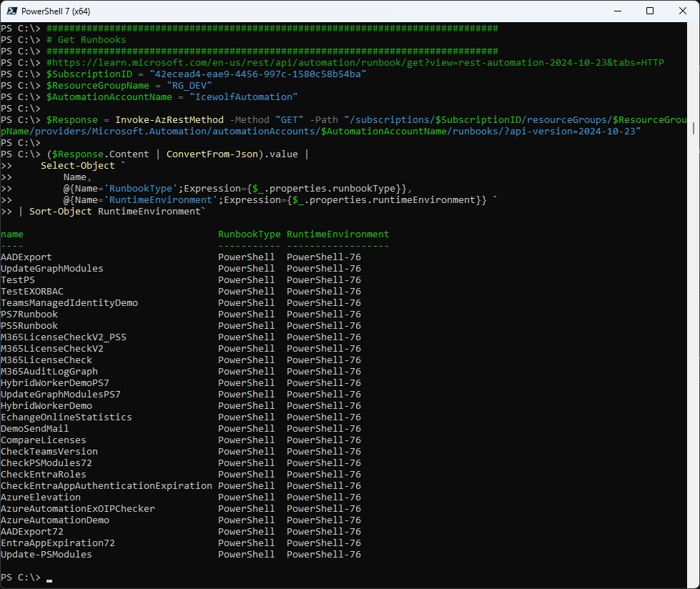Click the PowerShell 7 (x64) window title
This screenshot has width=700, height=589.
point(56,11)
